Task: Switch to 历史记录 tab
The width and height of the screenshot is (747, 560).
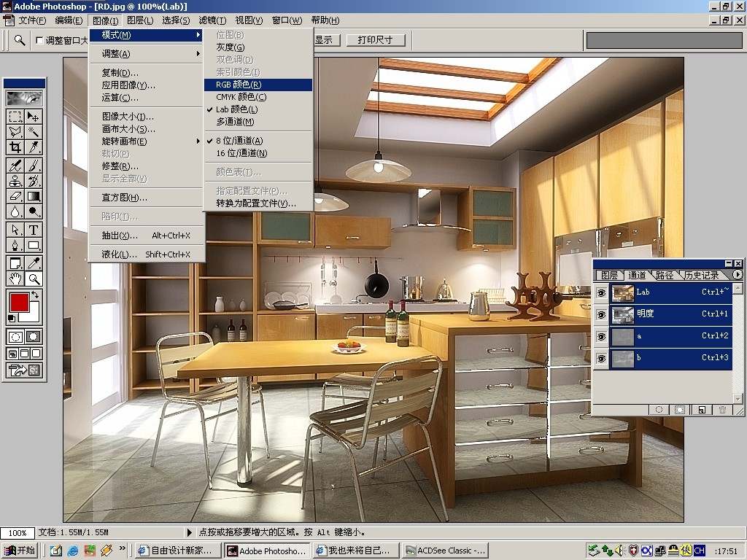Action: click(x=701, y=275)
